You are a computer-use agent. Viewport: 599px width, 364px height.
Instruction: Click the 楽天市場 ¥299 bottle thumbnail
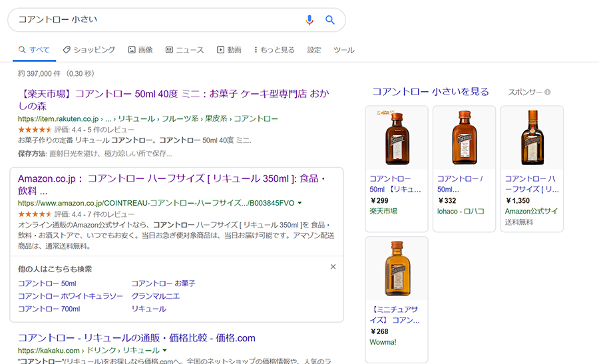pos(397,138)
